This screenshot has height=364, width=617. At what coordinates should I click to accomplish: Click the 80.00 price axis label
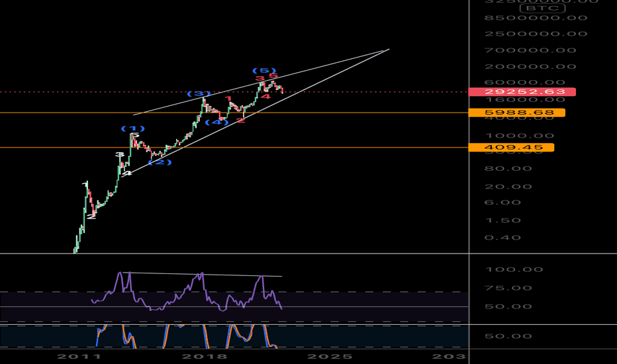pos(508,168)
